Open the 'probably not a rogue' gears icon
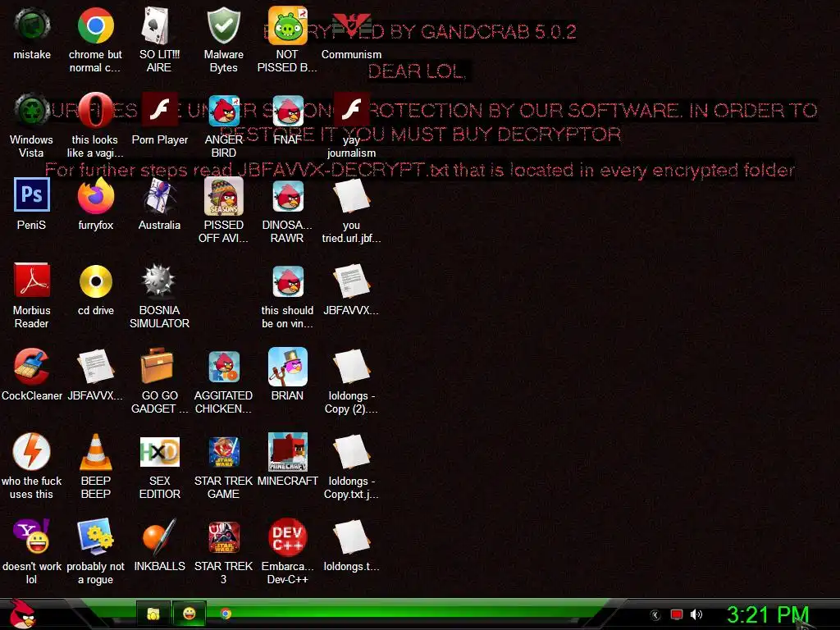This screenshot has width=840, height=630. [95, 537]
